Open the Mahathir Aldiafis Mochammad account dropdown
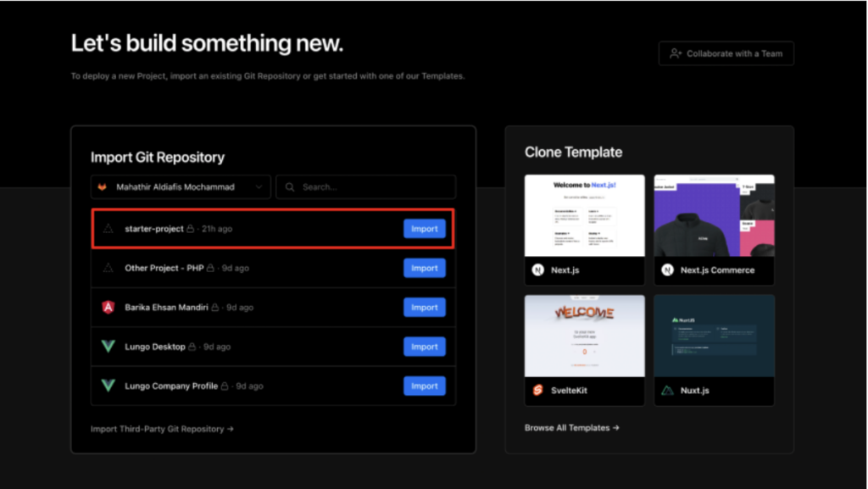The image size is (868, 489). pos(180,186)
